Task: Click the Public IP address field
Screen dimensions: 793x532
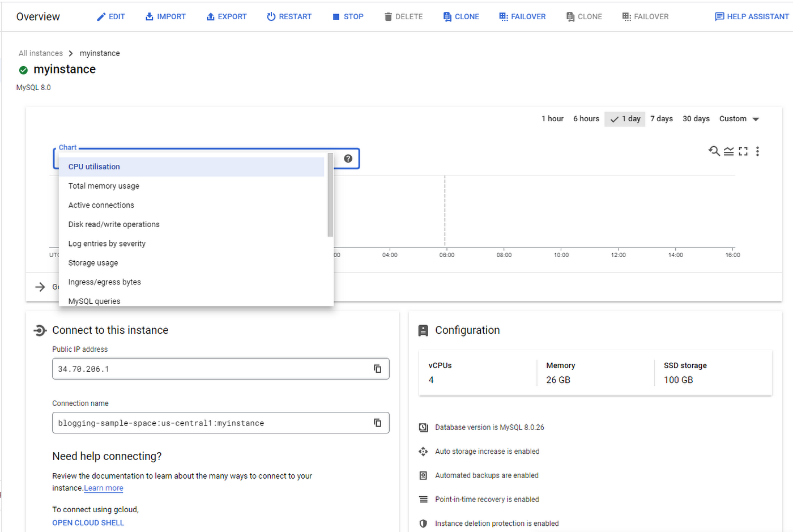Action: point(220,369)
